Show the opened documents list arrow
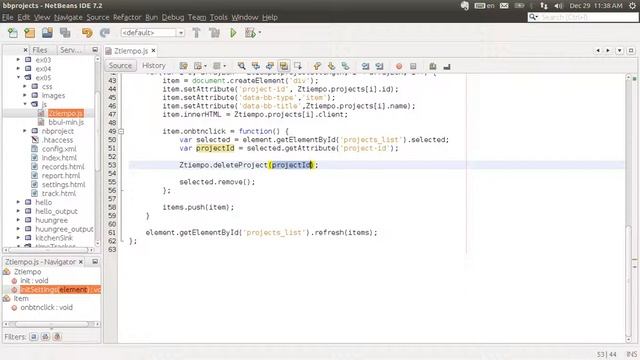 620,50
